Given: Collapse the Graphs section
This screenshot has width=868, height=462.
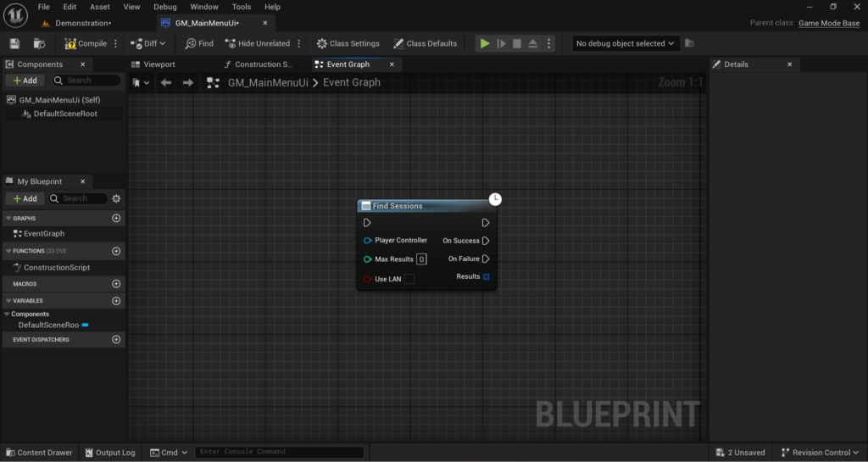Looking at the screenshot, I should coord(8,219).
